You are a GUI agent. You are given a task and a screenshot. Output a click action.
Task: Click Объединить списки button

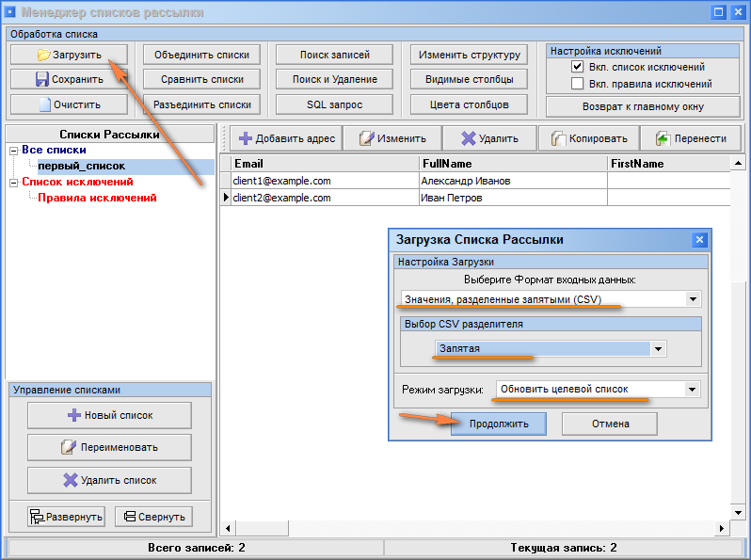point(201,55)
